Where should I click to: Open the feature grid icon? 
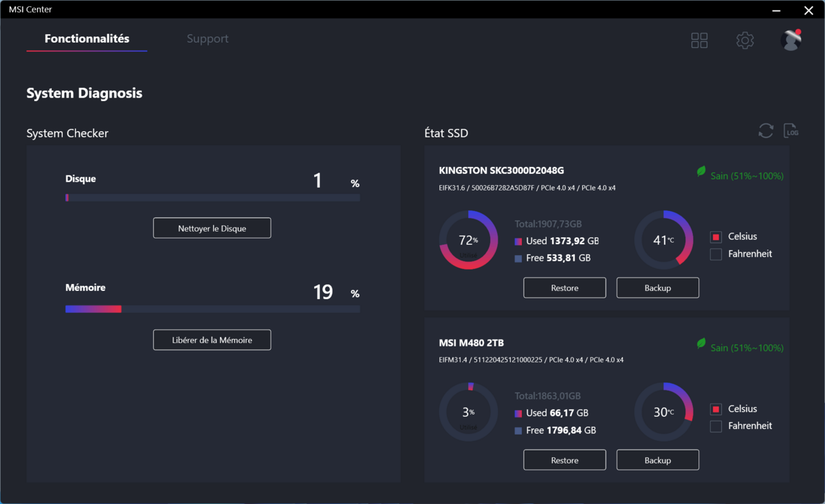[699, 41]
